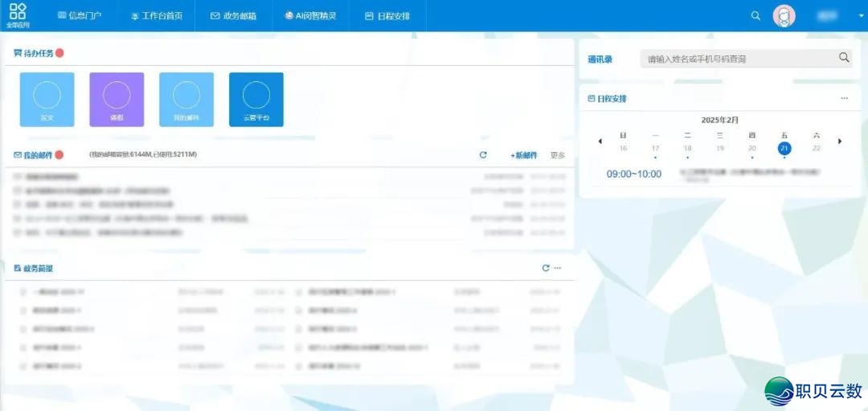Click mailbox capacity text 6144M

143,154
